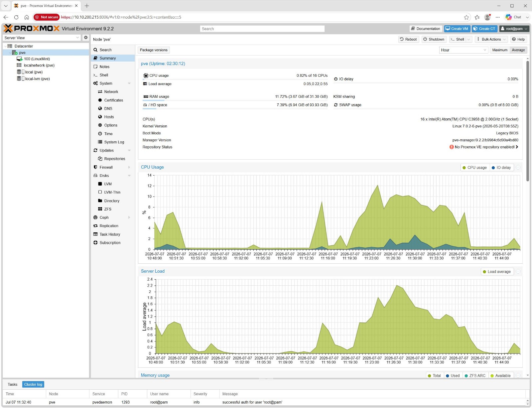Collapse the System section arrow
The width and height of the screenshot is (532, 408).
pyautogui.click(x=129, y=83)
